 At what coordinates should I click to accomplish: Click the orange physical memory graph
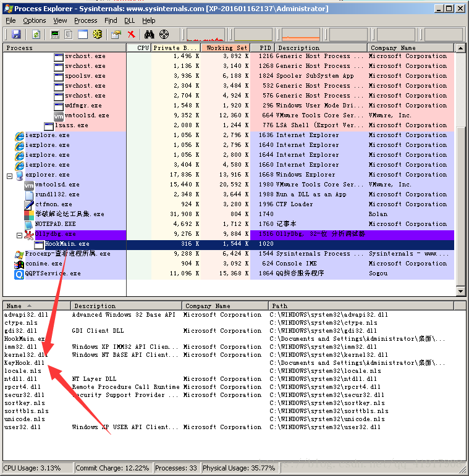(x=301, y=35)
